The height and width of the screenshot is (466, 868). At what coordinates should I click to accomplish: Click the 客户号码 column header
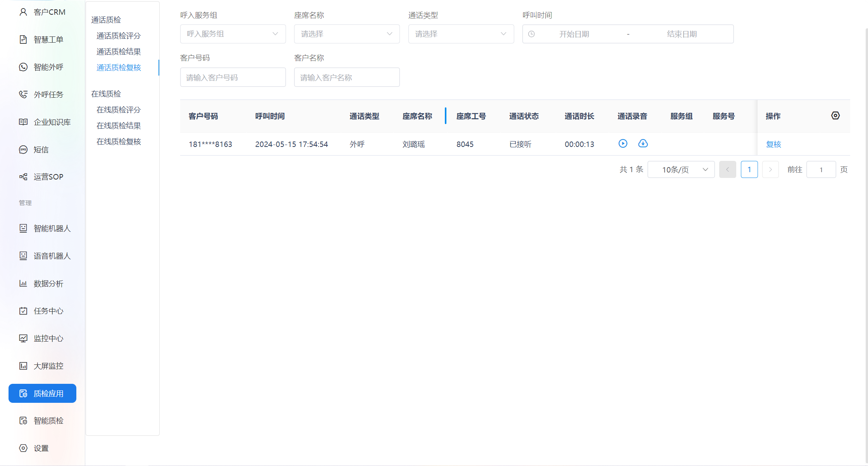point(203,116)
